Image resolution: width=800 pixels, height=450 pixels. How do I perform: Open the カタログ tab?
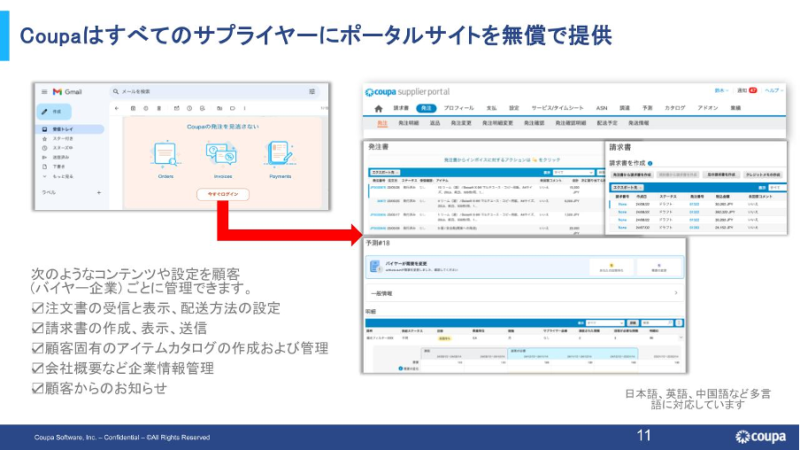tap(675, 108)
